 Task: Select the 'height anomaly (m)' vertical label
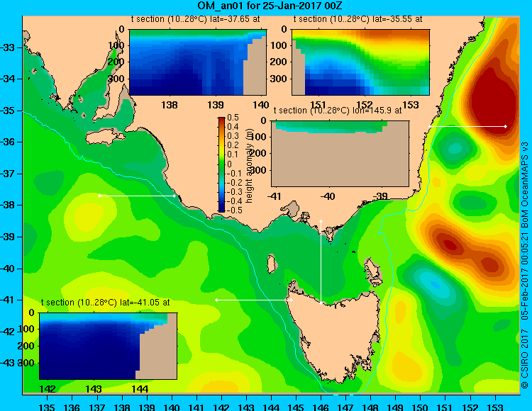(250, 165)
